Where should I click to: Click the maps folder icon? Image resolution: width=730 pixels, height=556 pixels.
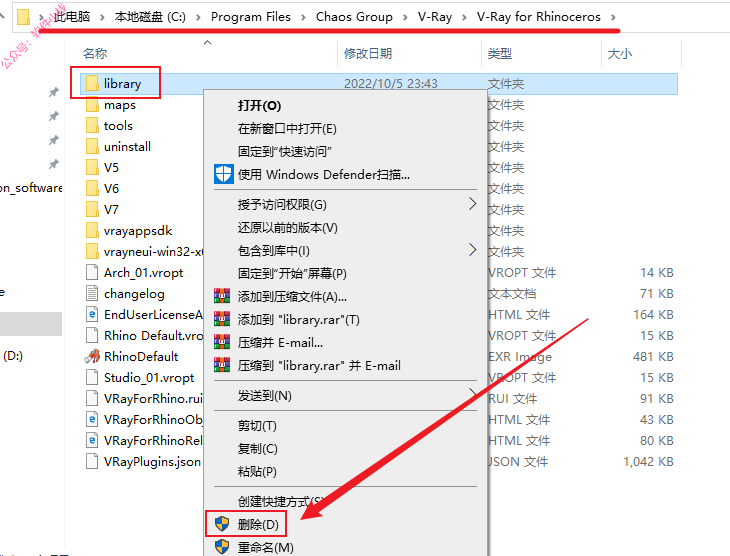(x=92, y=105)
